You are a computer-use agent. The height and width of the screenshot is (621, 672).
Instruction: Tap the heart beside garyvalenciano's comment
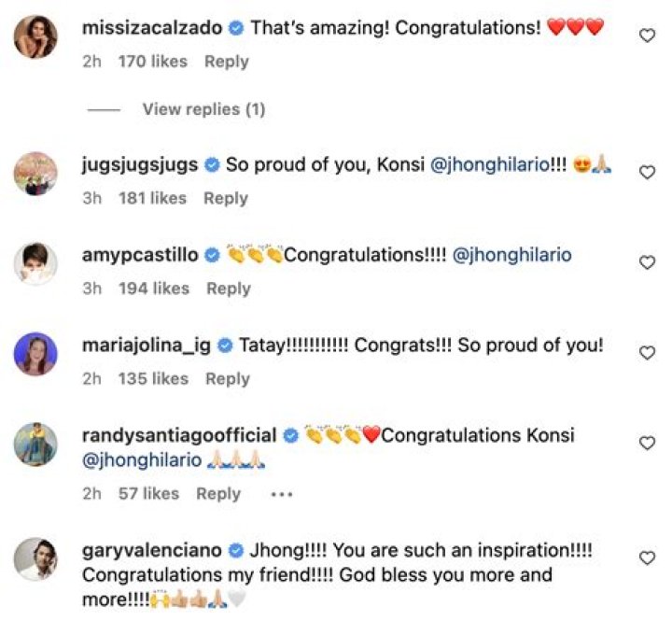646,557
